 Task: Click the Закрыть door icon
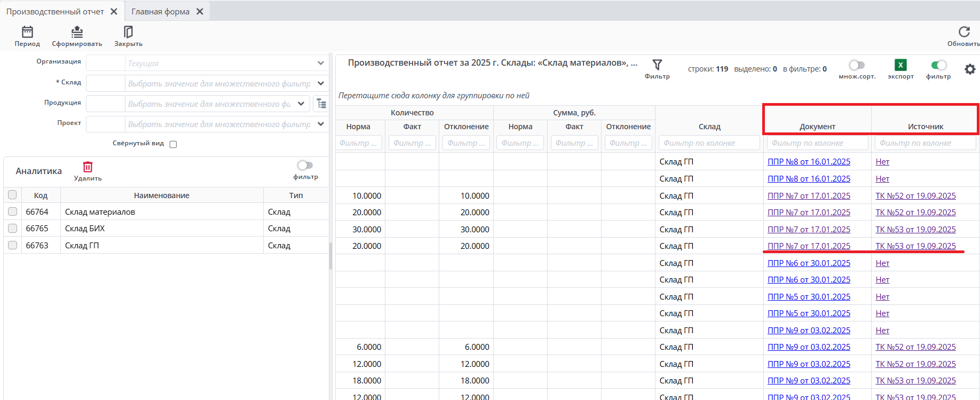tap(128, 33)
